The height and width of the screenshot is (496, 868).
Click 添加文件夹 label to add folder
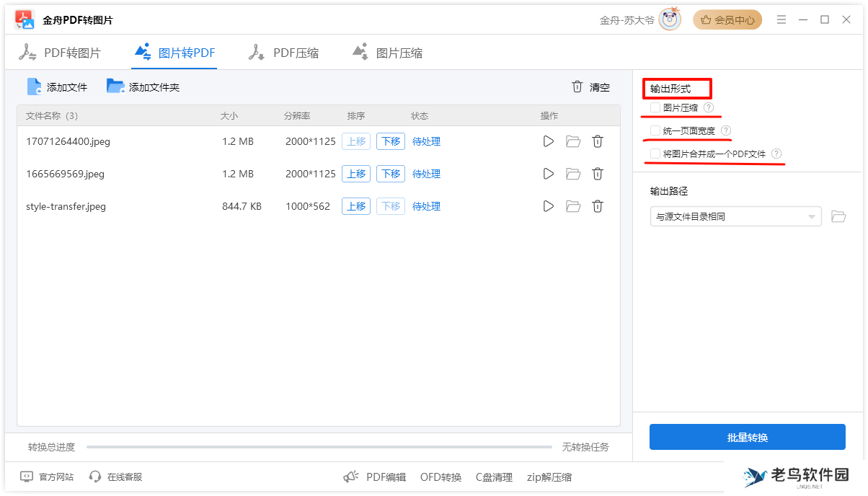pos(154,87)
